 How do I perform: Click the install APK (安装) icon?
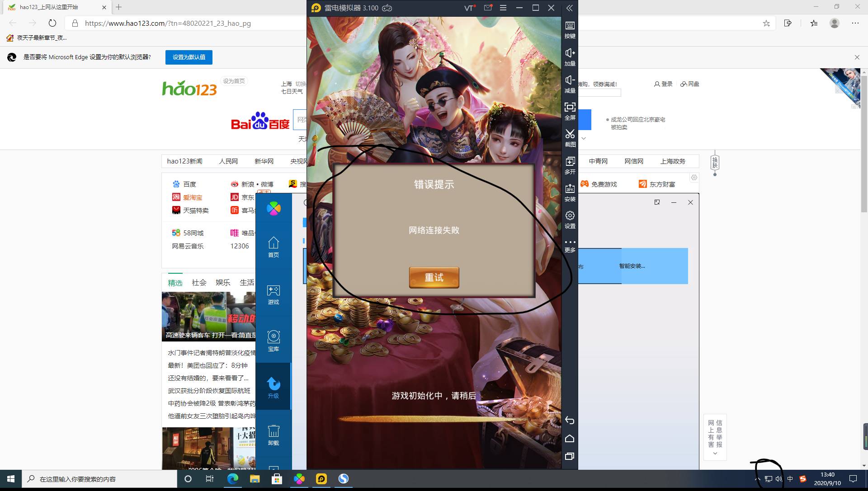570,192
